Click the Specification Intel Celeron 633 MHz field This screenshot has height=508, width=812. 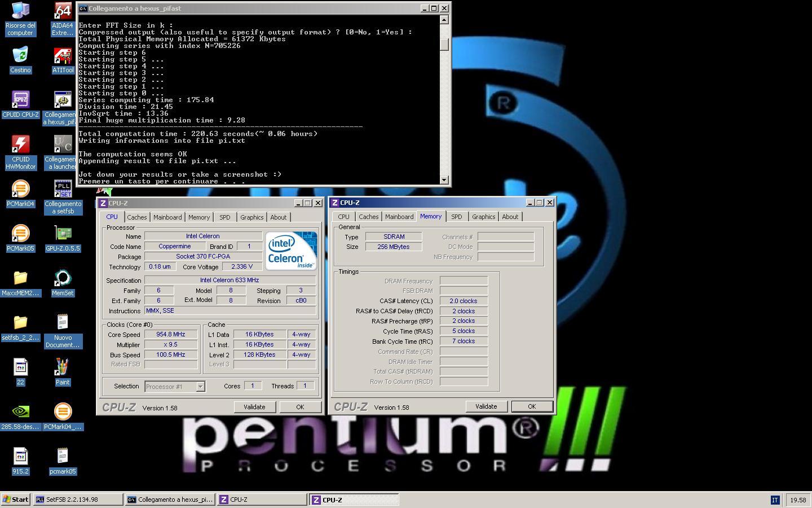coord(230,280)
